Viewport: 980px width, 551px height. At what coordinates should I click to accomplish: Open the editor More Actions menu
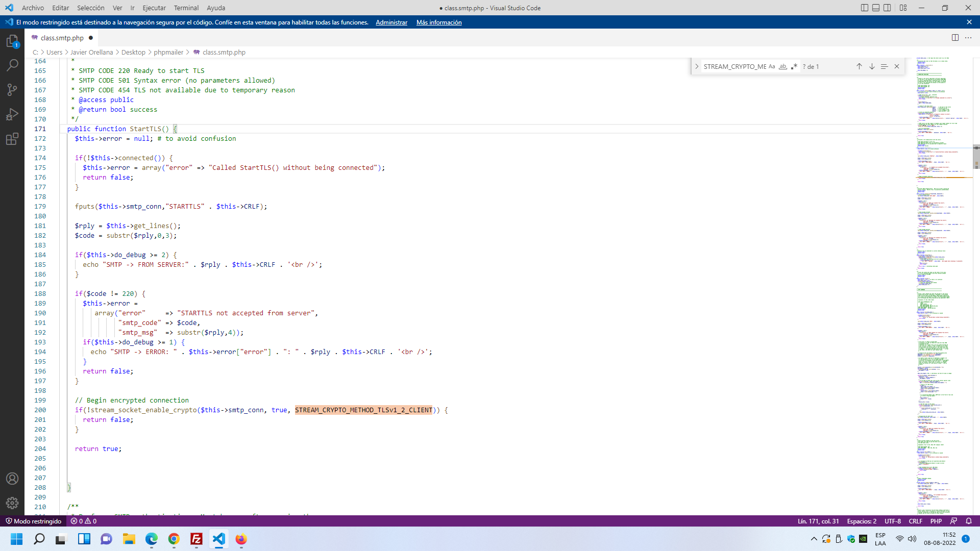968,38
